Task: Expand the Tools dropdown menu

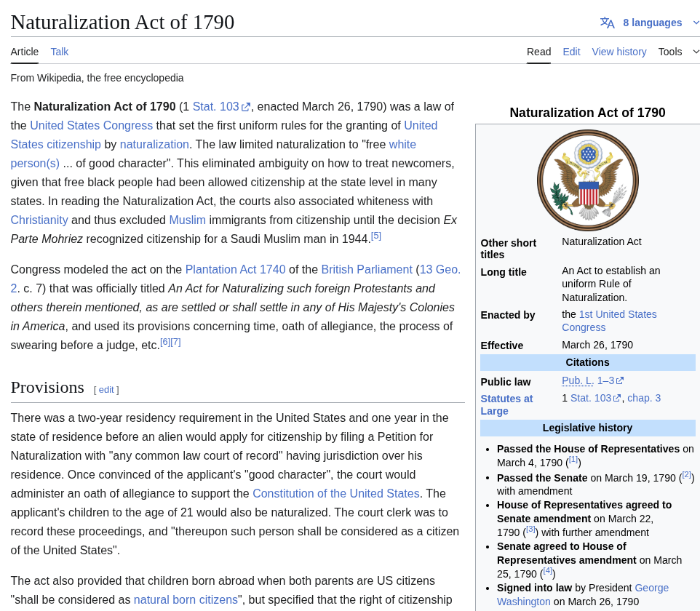Action: pos(678,52)
